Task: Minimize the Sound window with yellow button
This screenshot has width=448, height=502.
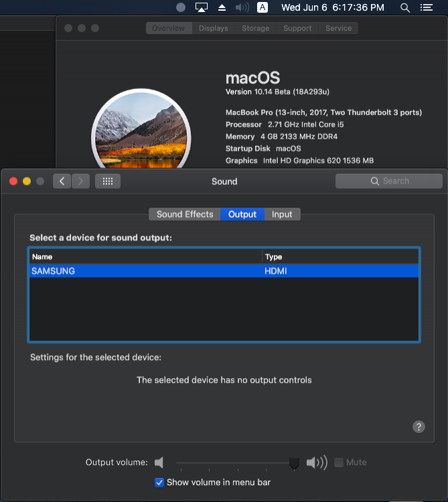Action: pyautogui.click(x=27, y=181)
